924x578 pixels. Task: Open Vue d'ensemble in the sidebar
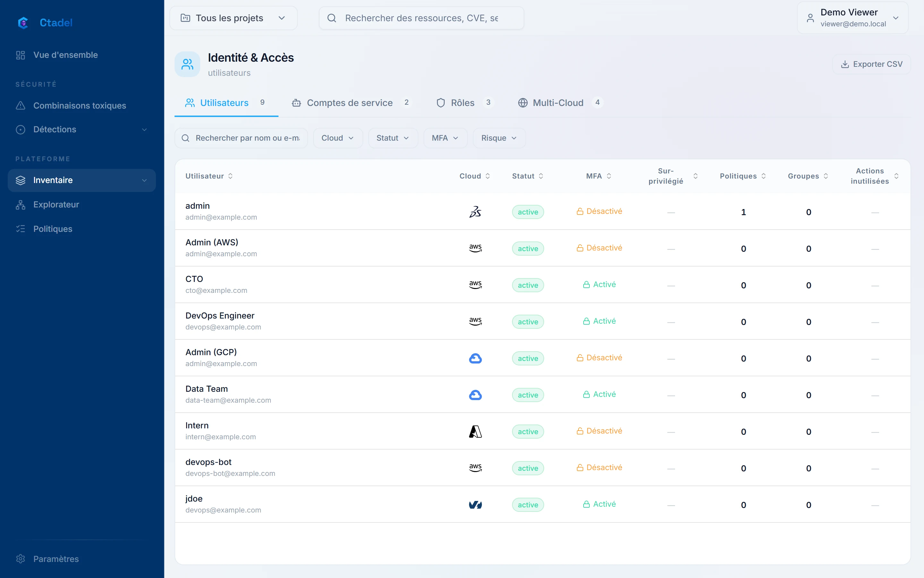82,55
